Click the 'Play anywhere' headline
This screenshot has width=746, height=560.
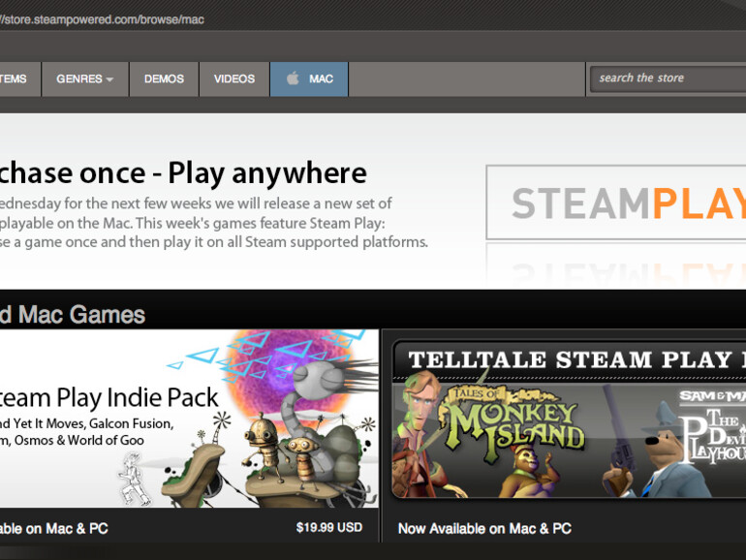[266, 173]
